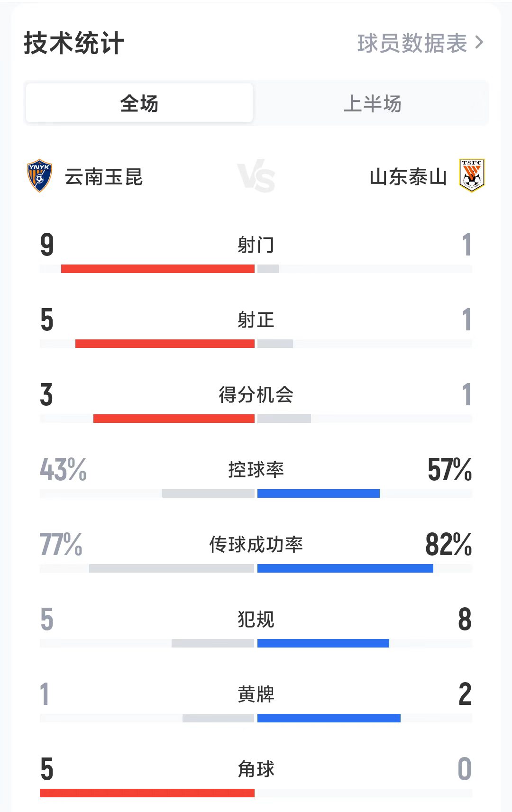Click the Yunnan Yukun team crest
The width and height of the screenshot is (512, 812).
pyautogui.click(x=39, y=176)
